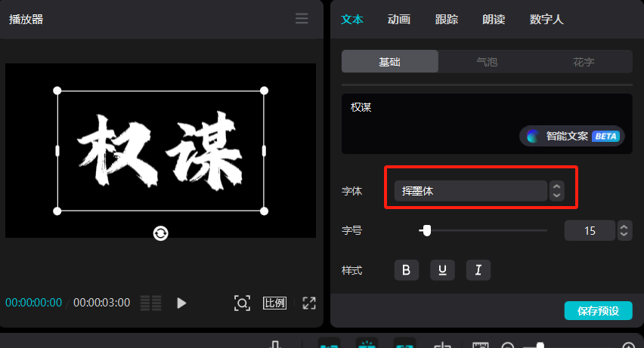Click the 字号 font size slider handle
644x348 pixels.
point(427,231)
